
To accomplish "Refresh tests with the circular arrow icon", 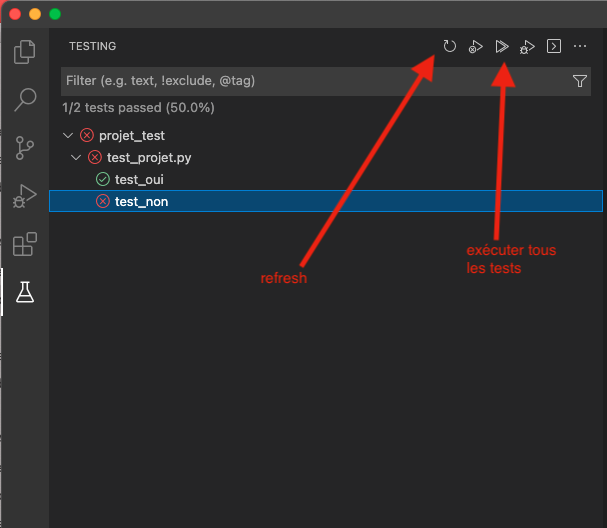I will (x=449, y=46).
